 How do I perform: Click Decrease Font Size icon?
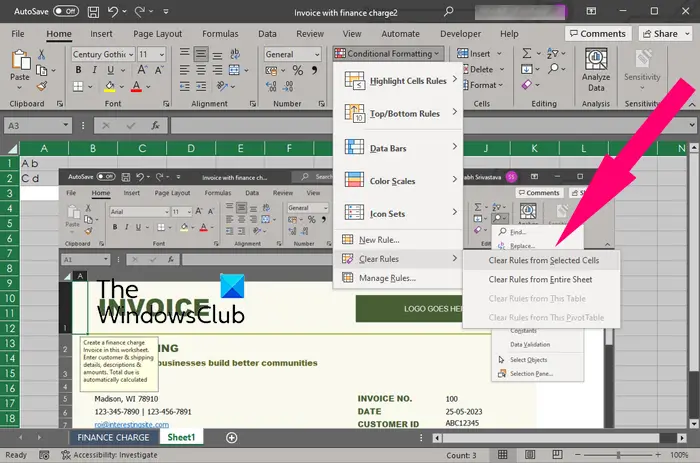click(159, 70)
